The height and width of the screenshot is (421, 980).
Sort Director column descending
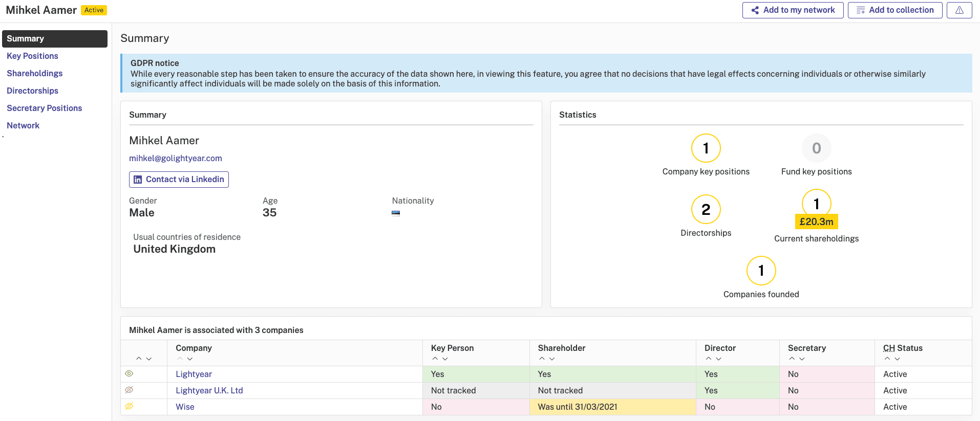click(719, 359)
